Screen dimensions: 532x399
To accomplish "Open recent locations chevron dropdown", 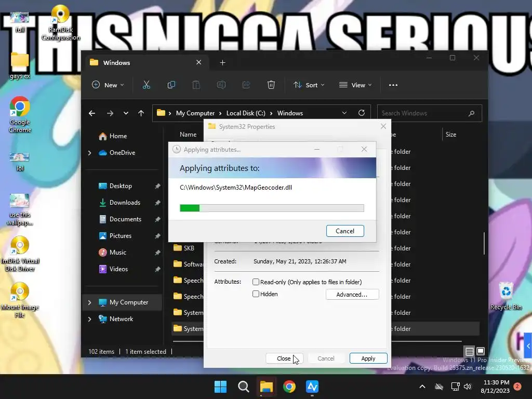I will coord(126,113).
